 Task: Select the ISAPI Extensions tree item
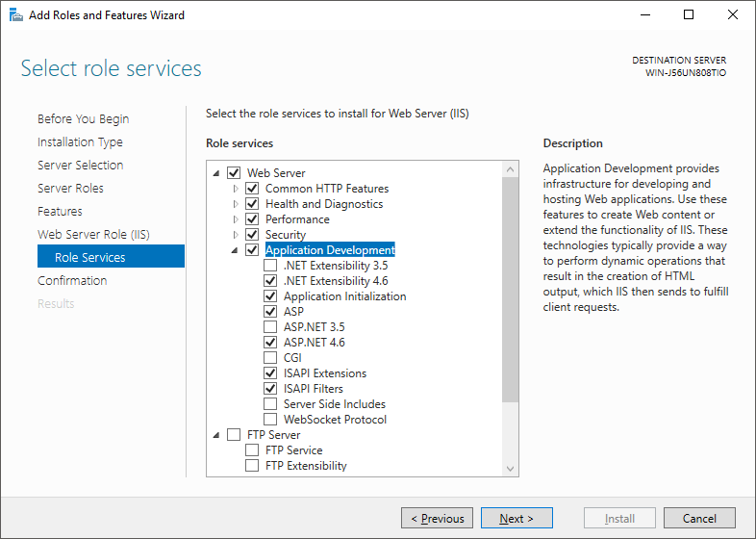(324, 373)
